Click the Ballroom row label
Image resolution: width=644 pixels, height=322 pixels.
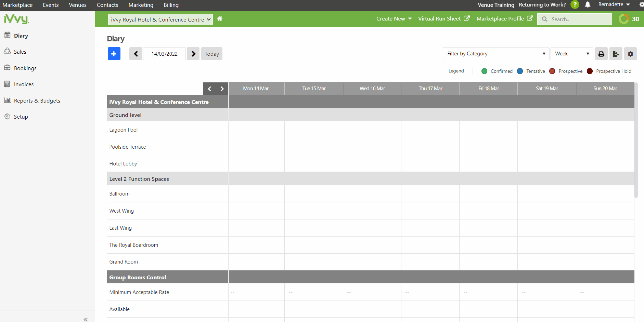(x=119, y=194)
